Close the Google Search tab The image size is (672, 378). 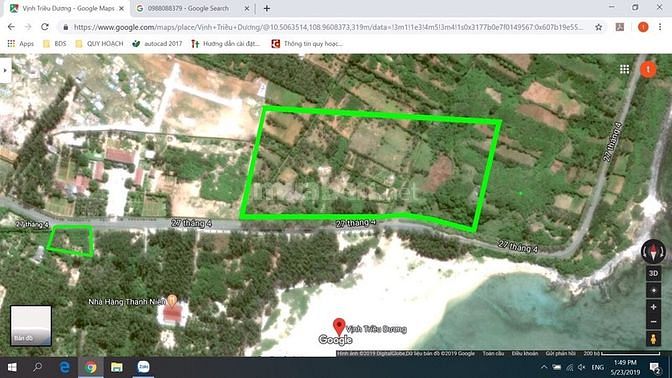(246, 8)
